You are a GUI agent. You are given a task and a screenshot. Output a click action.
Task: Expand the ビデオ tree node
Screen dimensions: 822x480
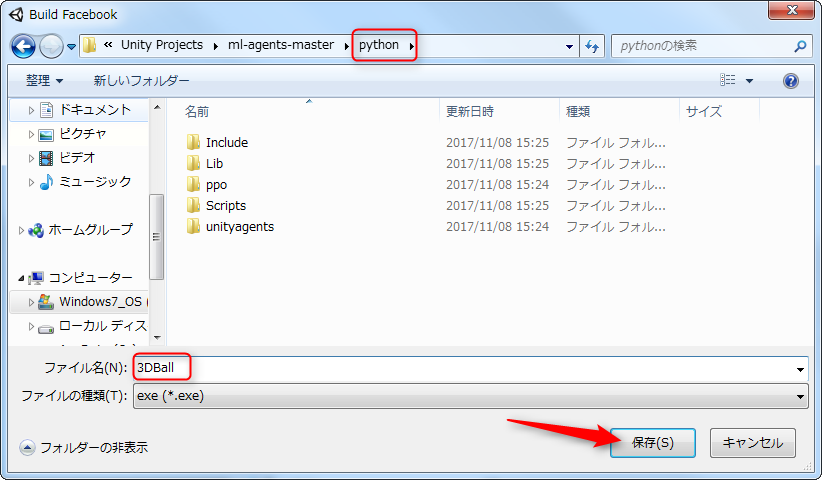click(31, 159)
